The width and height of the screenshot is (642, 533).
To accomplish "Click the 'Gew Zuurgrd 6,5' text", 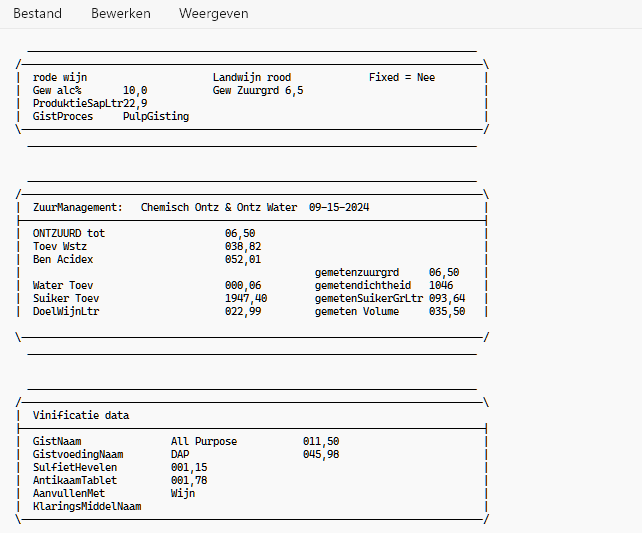I will click(258, 90).
